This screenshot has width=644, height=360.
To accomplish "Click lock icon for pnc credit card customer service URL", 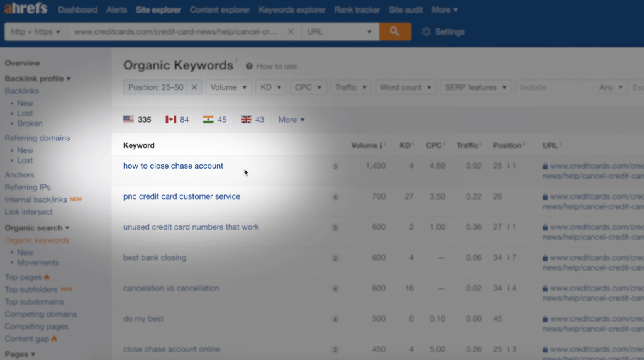I will [545, 196].
